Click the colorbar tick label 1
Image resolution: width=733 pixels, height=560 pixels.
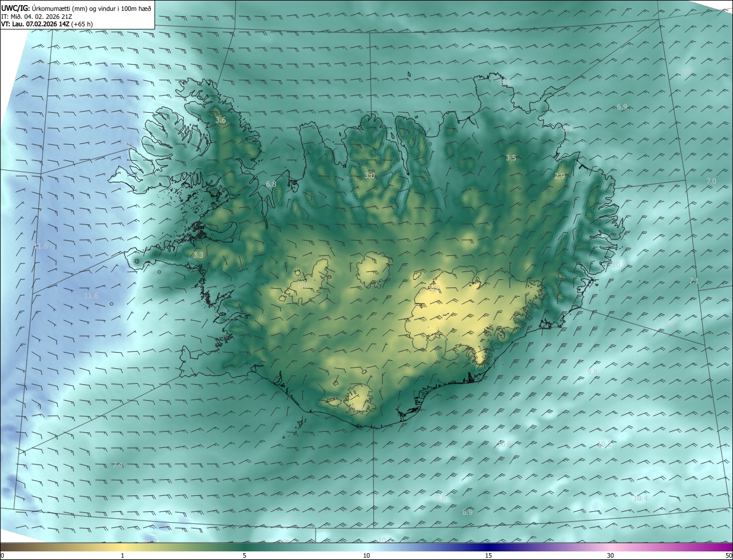click(x=123, y=555)
